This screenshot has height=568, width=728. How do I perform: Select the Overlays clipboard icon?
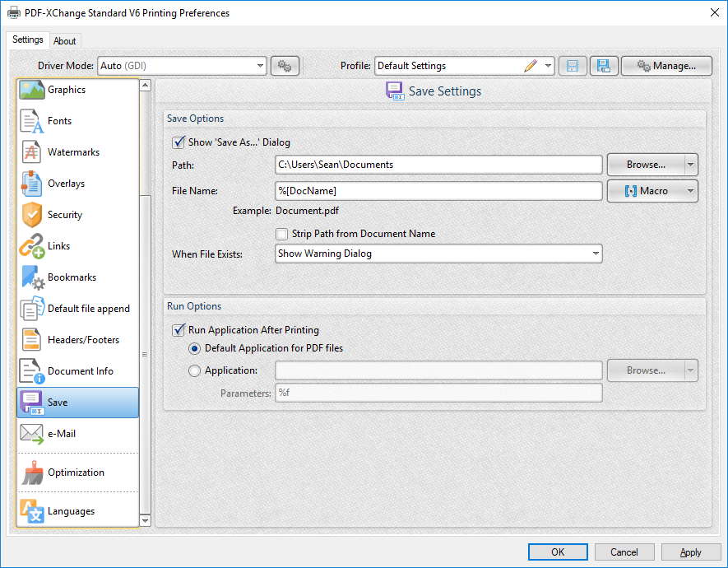(x=31, y=184)
